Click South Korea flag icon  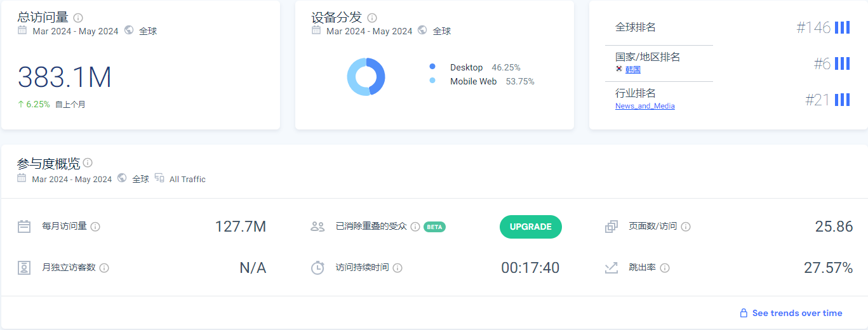tap(619, 69)
